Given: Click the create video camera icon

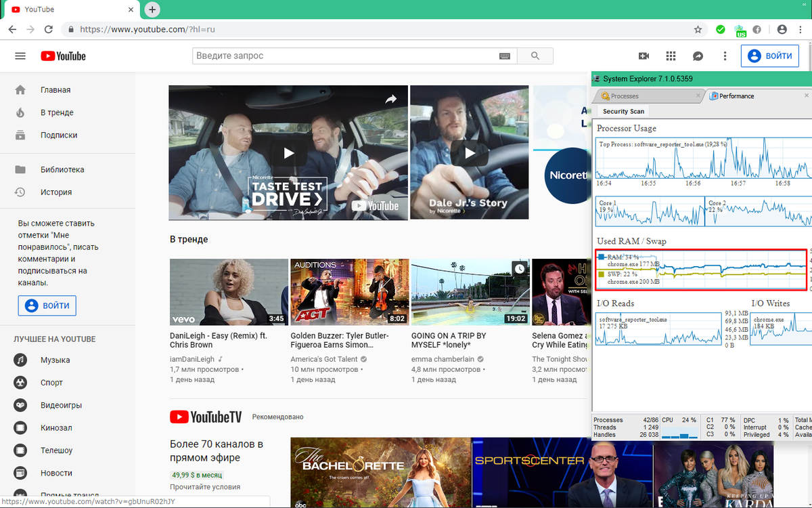Looking at the screenshot, I should point(644,56).
